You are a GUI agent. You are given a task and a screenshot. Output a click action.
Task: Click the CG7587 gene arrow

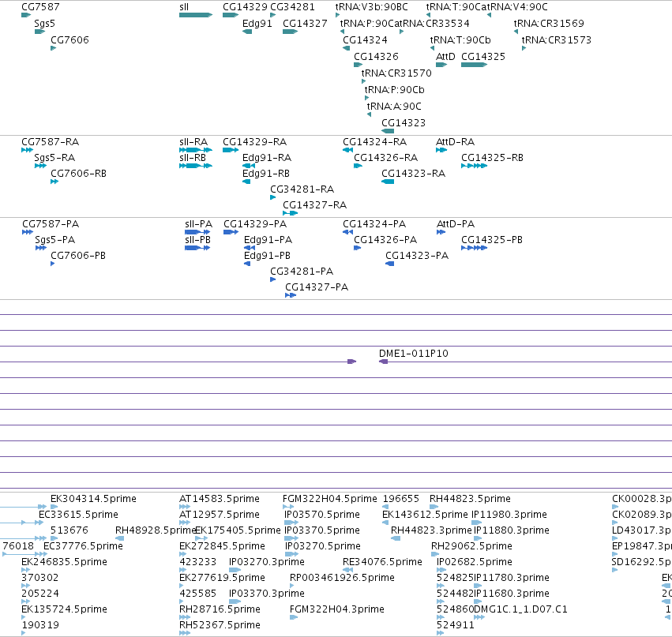(x=26, y=15)
